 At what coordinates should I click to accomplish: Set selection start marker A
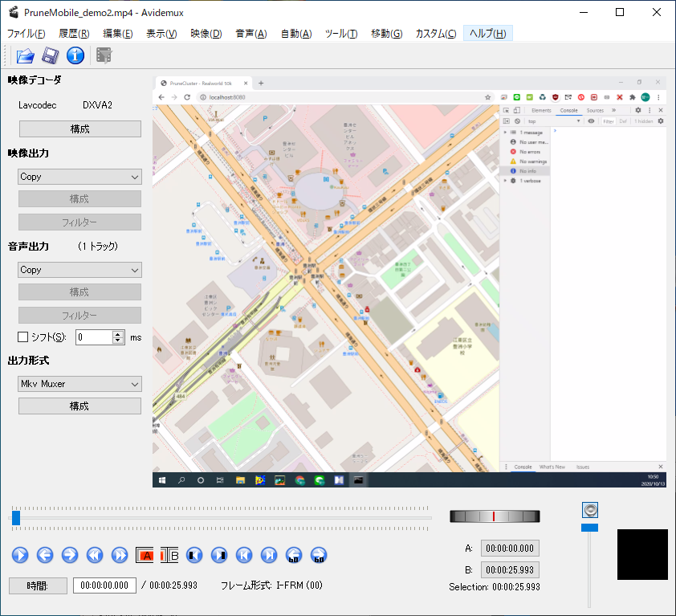[x=146, y=555]
